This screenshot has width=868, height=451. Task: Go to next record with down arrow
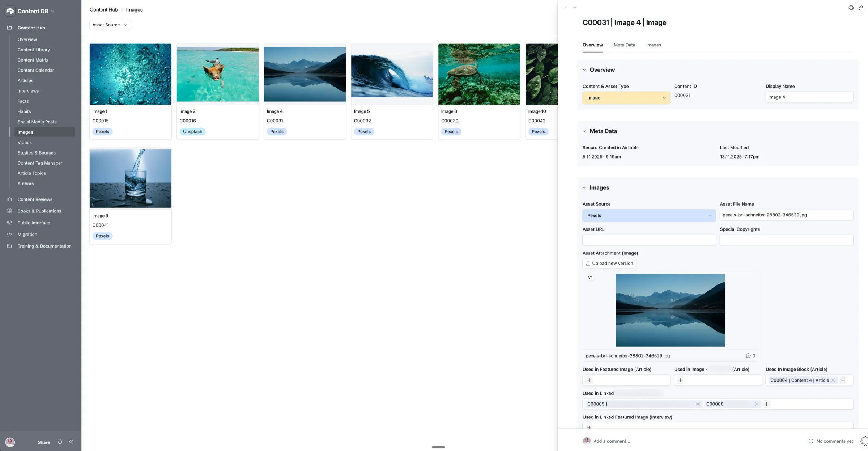[x=575, y=8]
